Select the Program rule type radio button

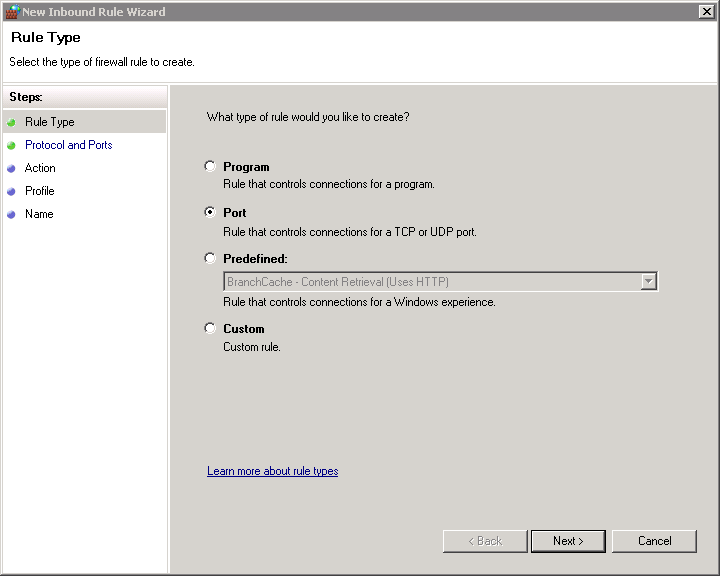coord(210,167)
